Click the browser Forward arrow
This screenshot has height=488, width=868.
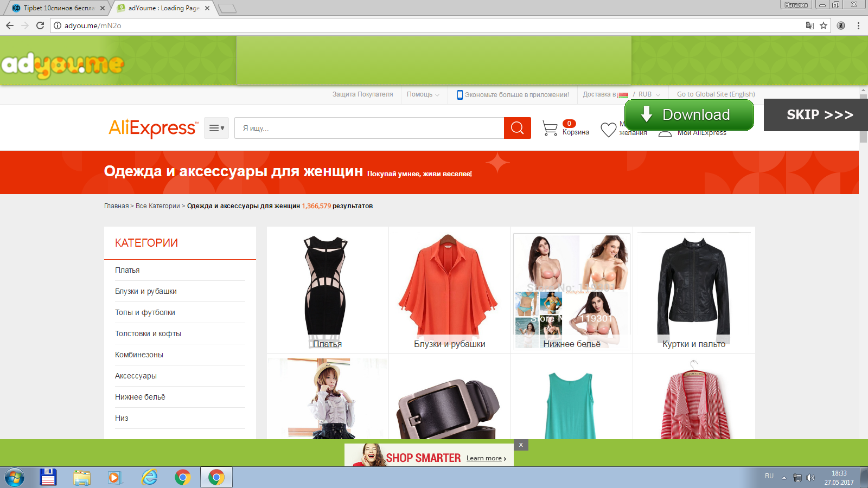pyautogui.click(x=25, y=25)
